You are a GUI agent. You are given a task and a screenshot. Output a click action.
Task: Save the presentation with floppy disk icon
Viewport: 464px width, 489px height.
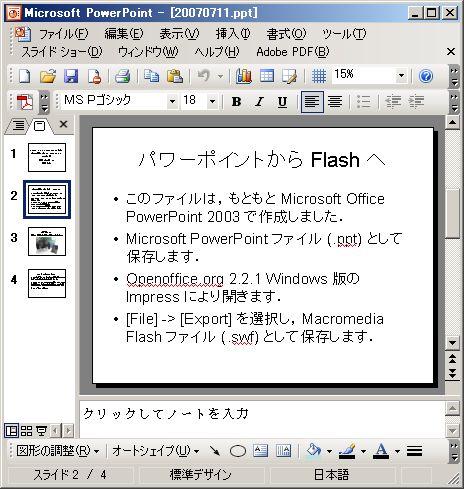pos(71,76)
